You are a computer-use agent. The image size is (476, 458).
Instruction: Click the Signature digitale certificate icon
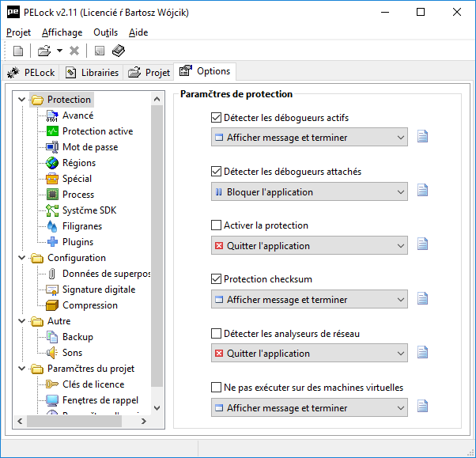click(52, 290)
